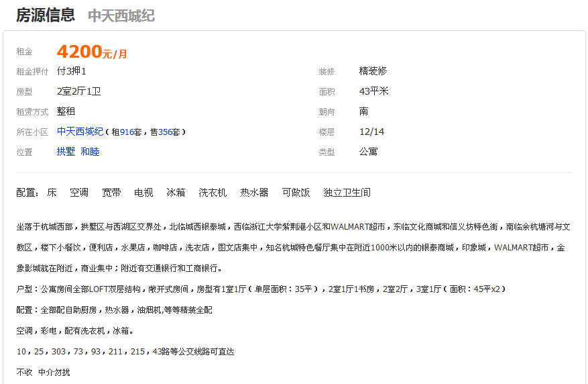Click the bus routes line mentioning 43路
This screenshot has height=384, width=588.
[x=125, y=352]
